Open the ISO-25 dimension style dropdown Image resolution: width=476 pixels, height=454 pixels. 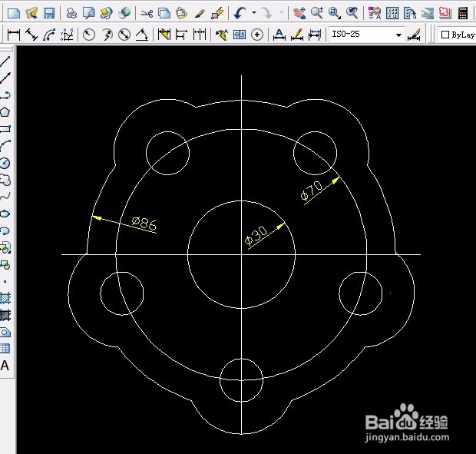tap(367, 35)
